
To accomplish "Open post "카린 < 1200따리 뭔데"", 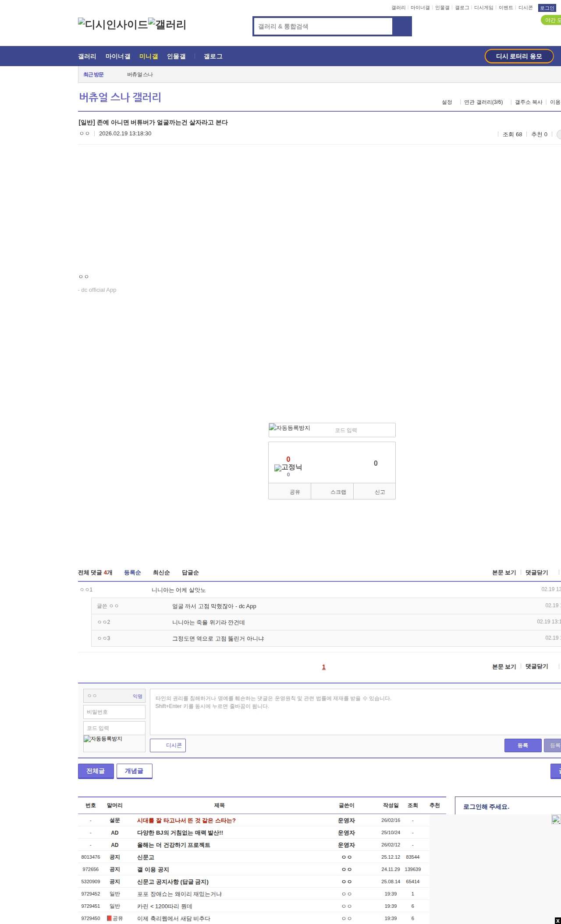I will 165,906.
